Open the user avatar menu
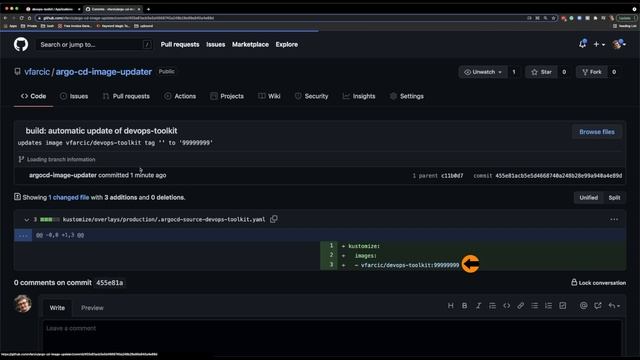The width and height of the screenshot is (640, 360). point(619,44)
